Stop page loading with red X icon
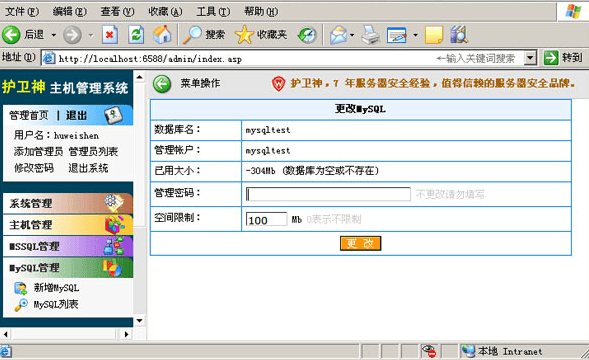 (x=110, y=35)
